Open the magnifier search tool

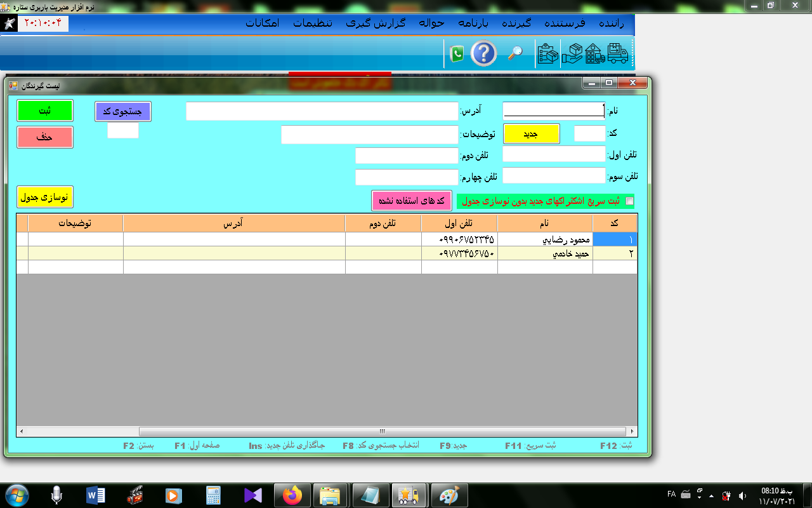pos(515,53)
